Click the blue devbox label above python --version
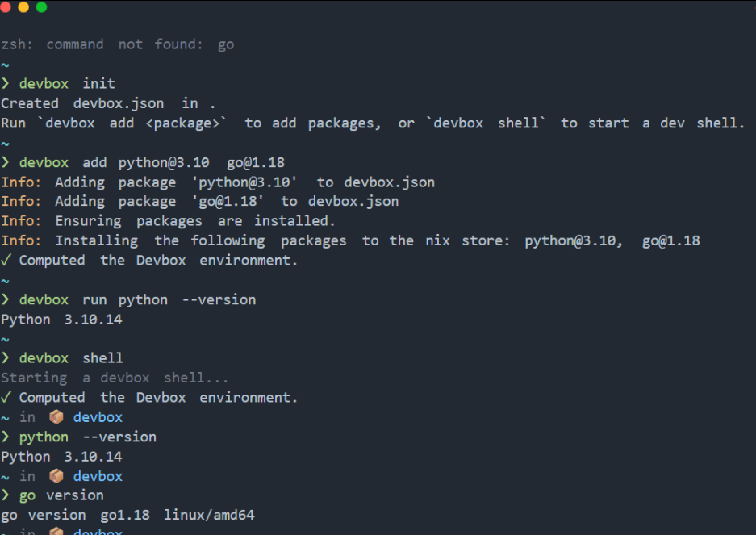756x535 pixels. point(98,417)
